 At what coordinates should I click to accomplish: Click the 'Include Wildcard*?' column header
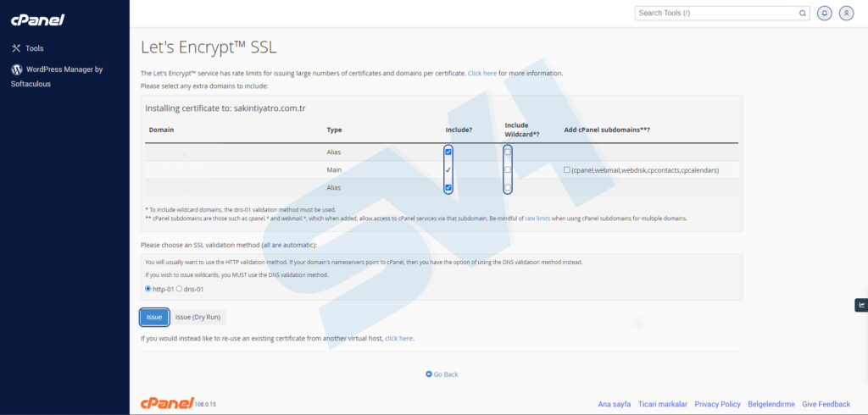coord(521,130)
